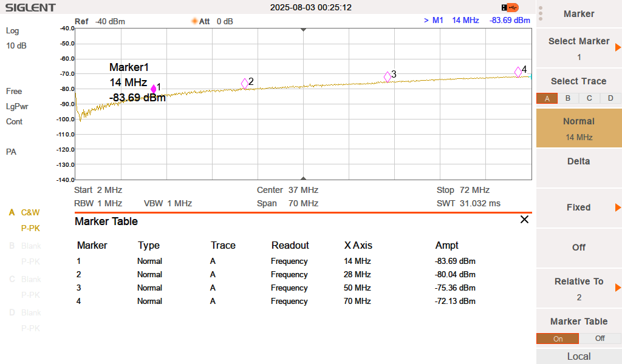This screenshot has height=364, width=622.
Task: Close the Marker Table panel
Action: coord(524,220)
